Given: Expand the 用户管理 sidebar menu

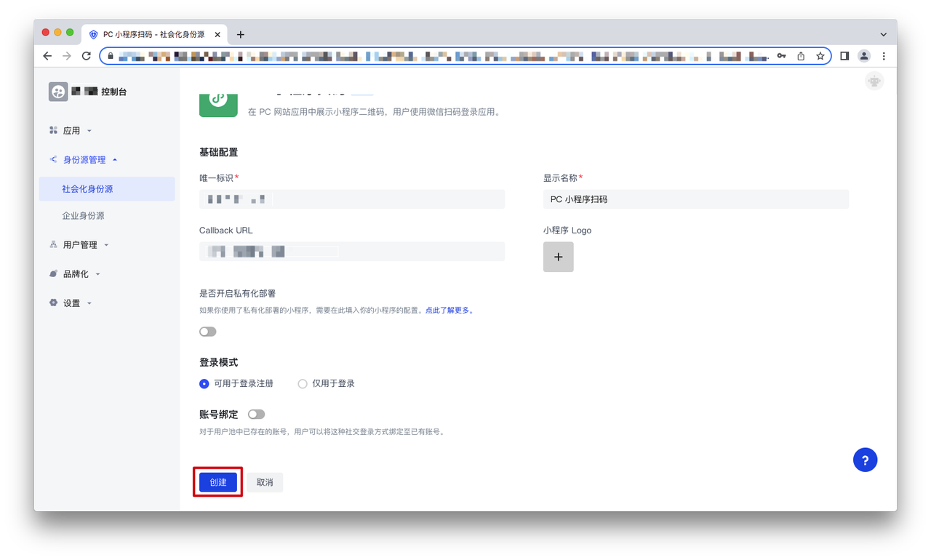Looking at the screenshot, I should (80, 245).
